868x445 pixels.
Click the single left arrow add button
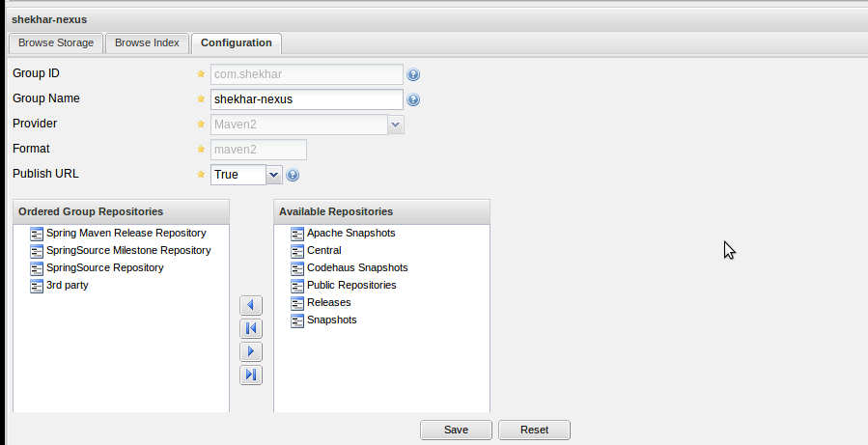(x=251, y=306)
